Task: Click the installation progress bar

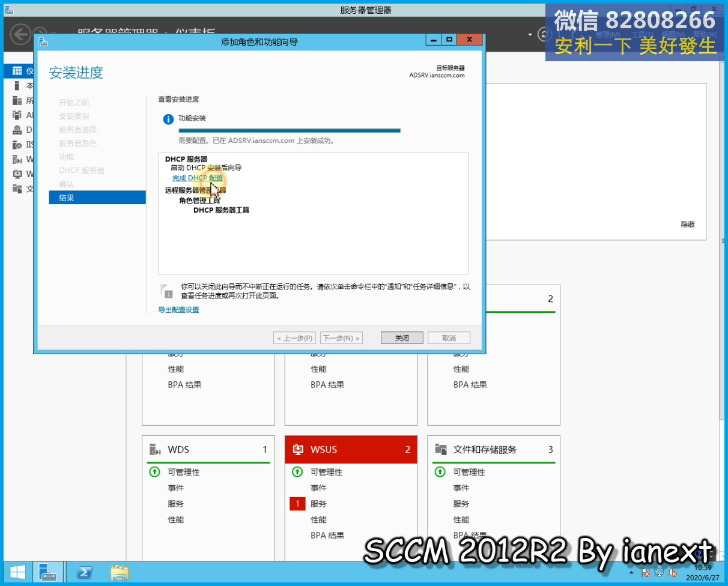Action: pyautogui.click(x=290, y=130)
